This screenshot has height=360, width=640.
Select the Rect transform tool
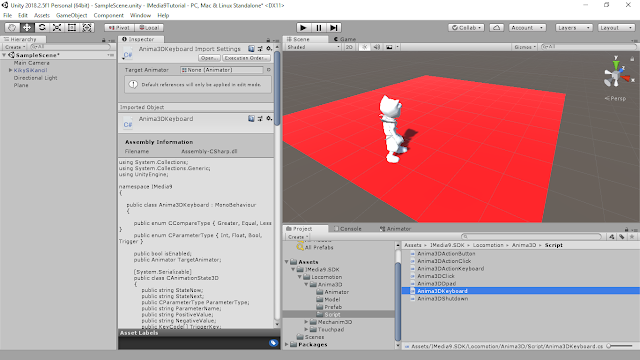click(x=72, y=27)
